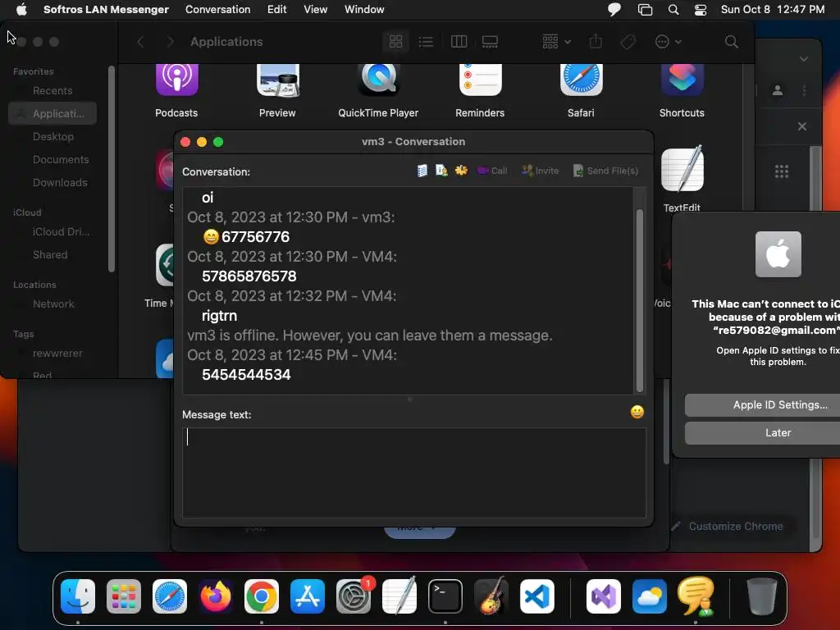Open Terminal from the Dock

click(x=445, y=596)
